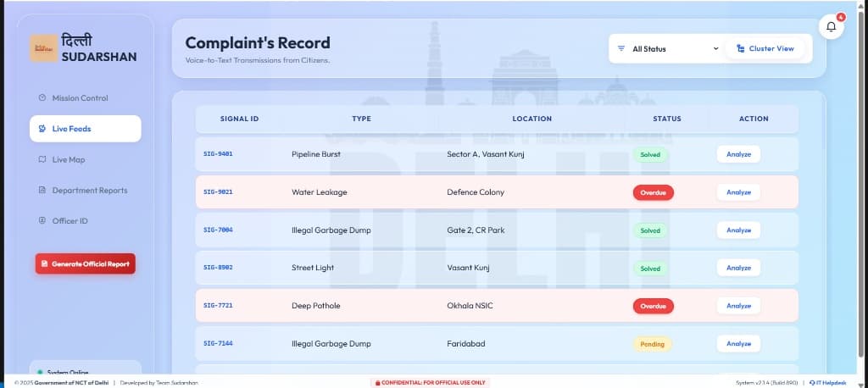
Task: Click the Street Light type cell
Action: 313,268
